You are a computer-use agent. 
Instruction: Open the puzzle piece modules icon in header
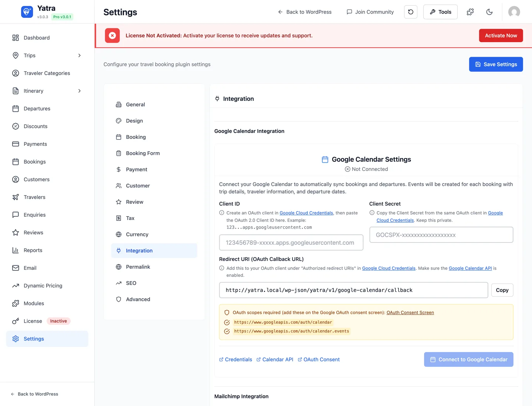point(470,12)
